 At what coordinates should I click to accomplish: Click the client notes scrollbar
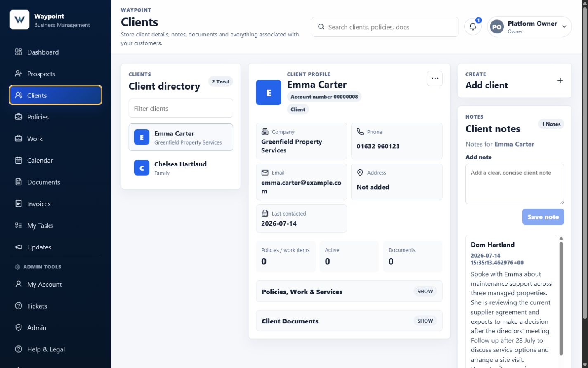561,298
